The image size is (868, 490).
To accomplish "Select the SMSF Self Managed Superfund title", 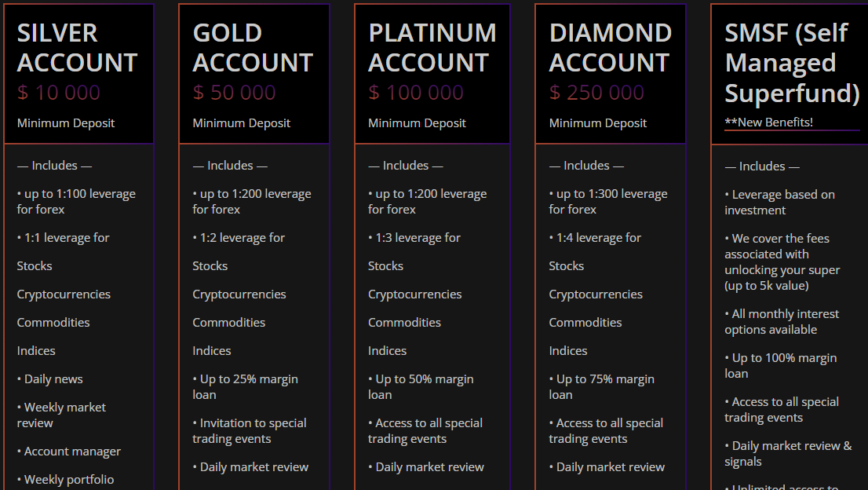I will tap(792, 63).
